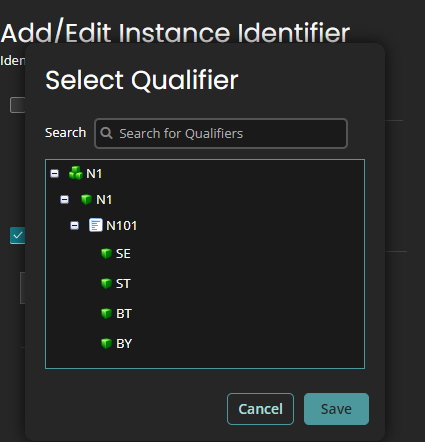Image resolution: width=425 pixels, height=442 pixels.
Task: Click the green cube icon beside BY
Action: 106,343
